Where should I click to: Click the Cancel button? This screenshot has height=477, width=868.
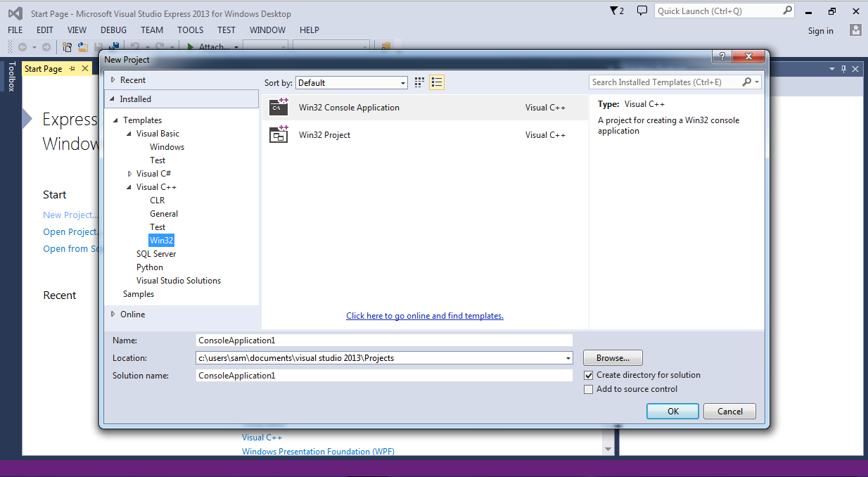[729, 412]
